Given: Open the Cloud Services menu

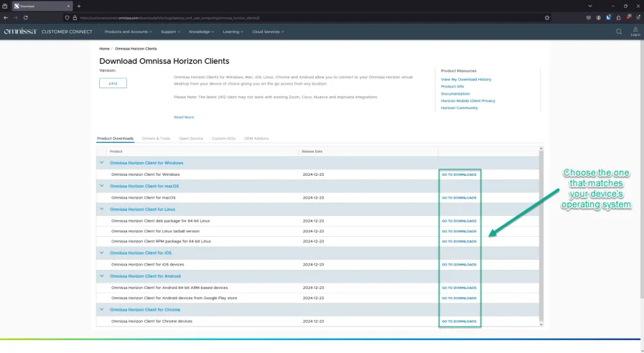Looking at the screenshot, I should 268,32.
